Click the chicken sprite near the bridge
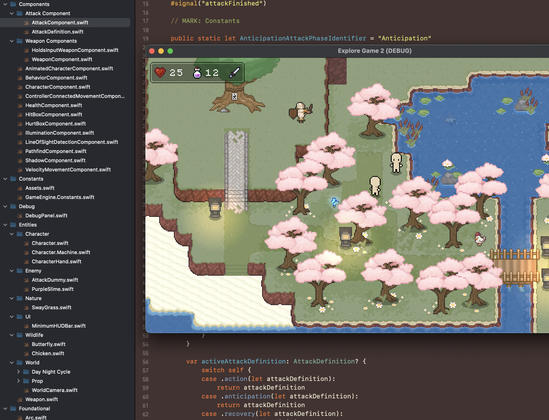 [480, 238]
